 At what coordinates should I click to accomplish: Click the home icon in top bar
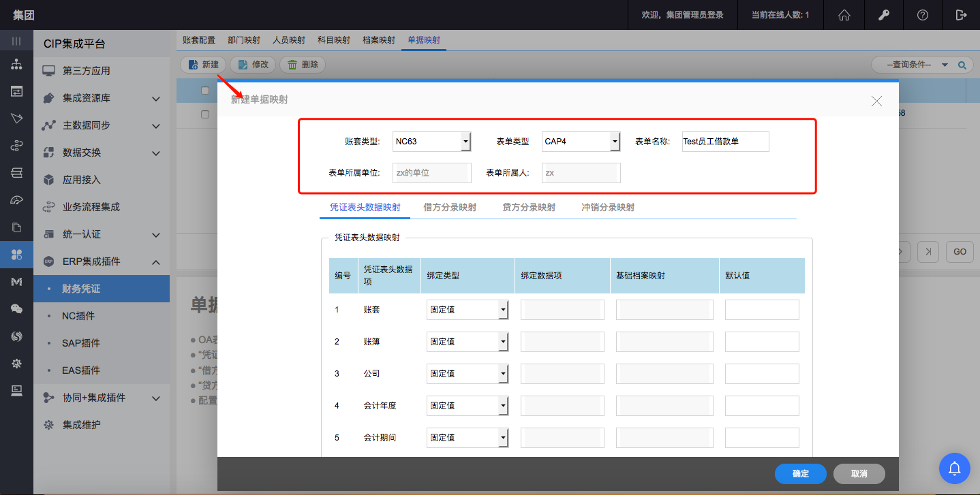[844, 15]
